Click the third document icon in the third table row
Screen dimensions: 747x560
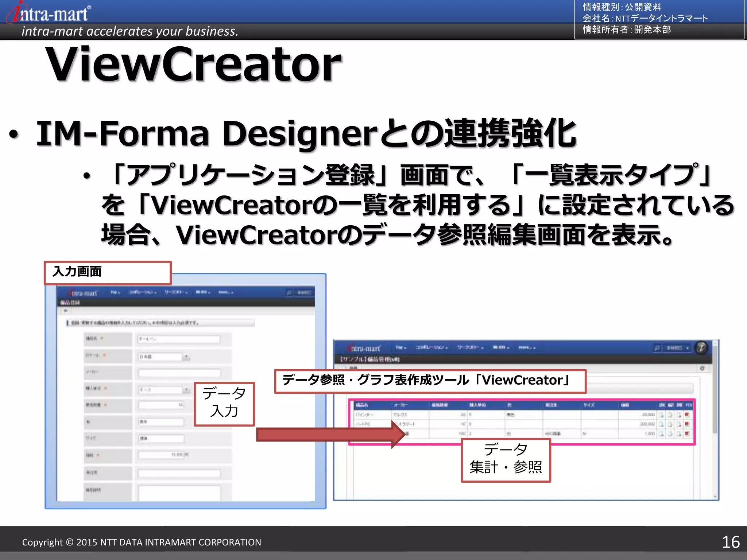pyautogui.click(x=679, y=433)
